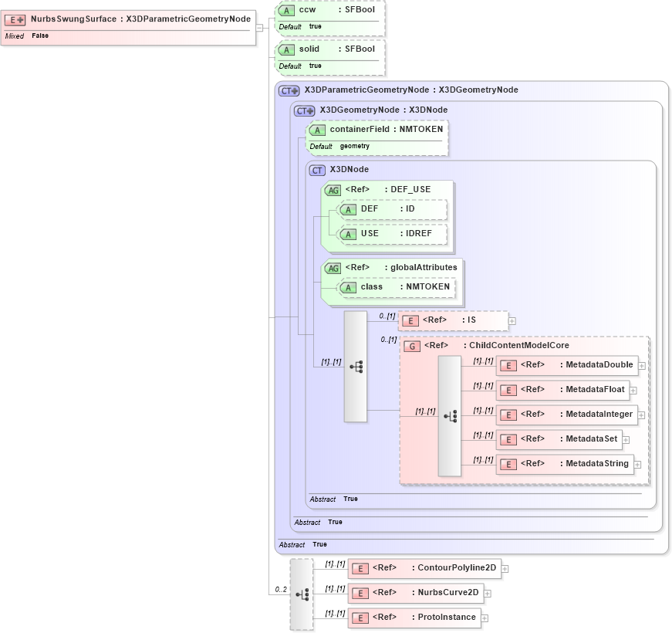Select the DEF : ID attribute label
The width and height of the screenshot is (672, 633).
(388, 208)
